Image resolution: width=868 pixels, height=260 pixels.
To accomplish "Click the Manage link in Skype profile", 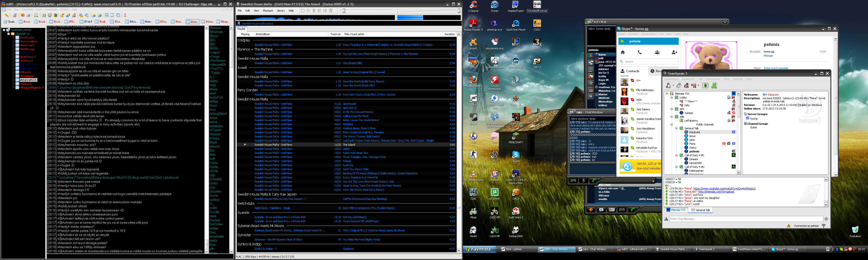I will coord(768,56).
